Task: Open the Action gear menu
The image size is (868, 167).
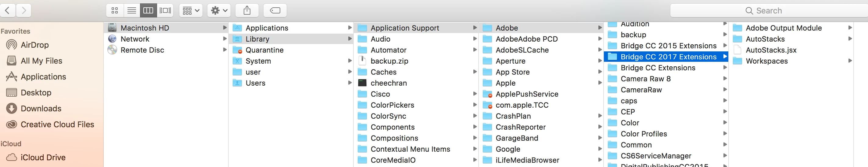Action: [x=219, y=10]
